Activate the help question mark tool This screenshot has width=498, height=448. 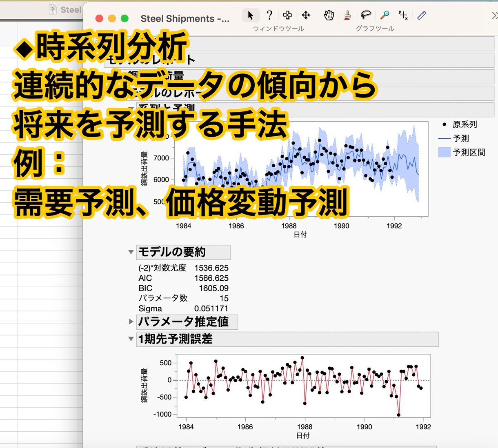[269, 16]
